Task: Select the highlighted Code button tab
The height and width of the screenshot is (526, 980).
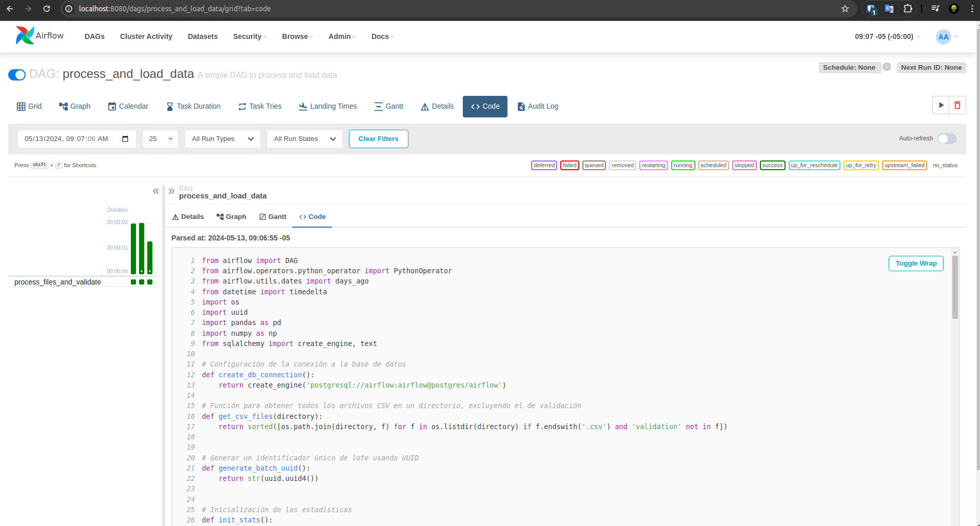Action: (x=485, y=107)
